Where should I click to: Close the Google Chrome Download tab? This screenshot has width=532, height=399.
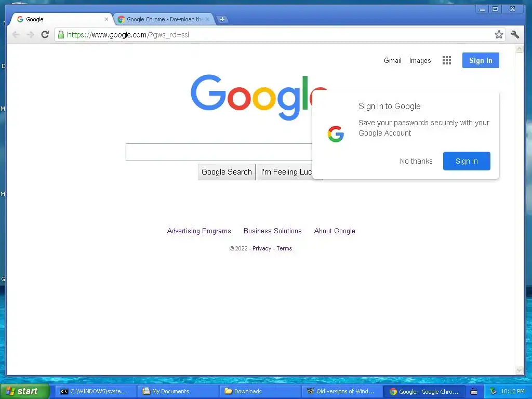pyautogui.click(x=207, y=19)
